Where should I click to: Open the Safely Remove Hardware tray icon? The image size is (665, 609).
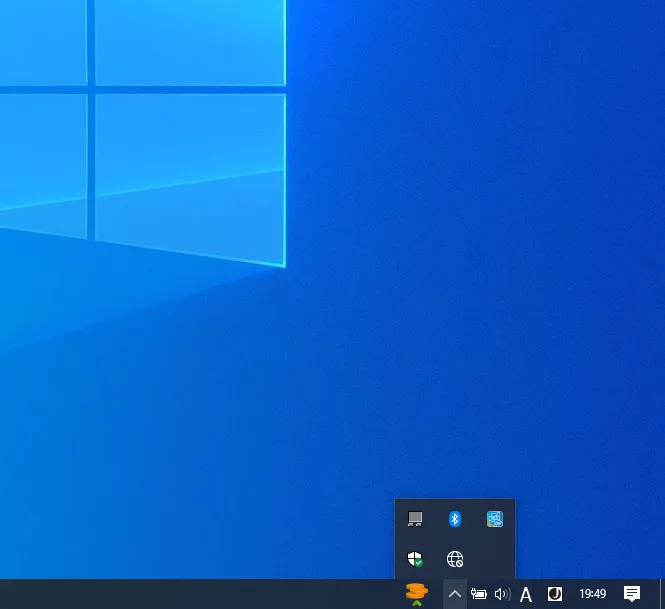click(x=415, y=519)
